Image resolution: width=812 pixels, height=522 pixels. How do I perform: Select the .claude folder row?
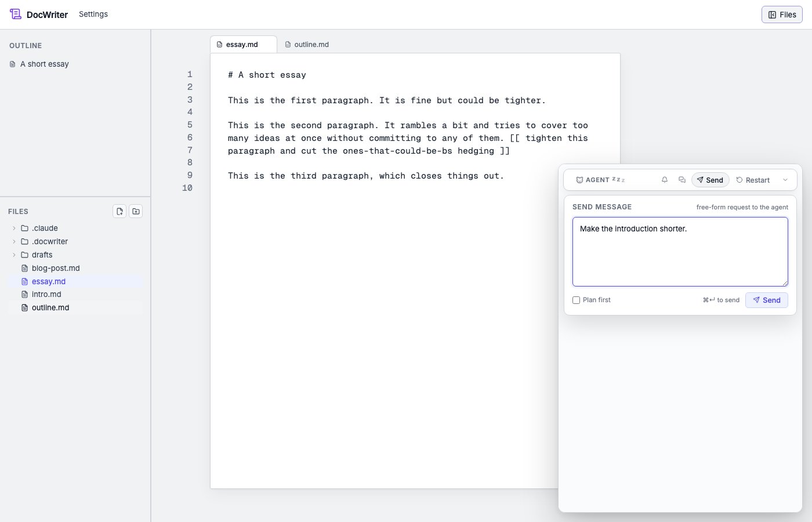[75, 228]
